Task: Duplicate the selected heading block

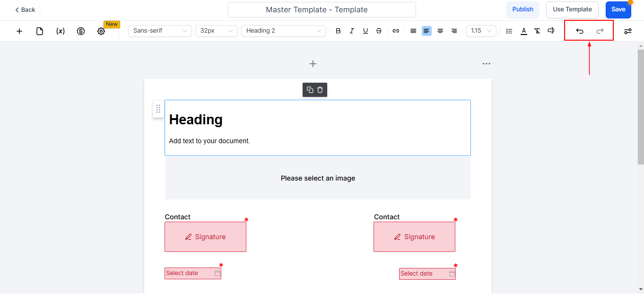Action: pos(310,90)
